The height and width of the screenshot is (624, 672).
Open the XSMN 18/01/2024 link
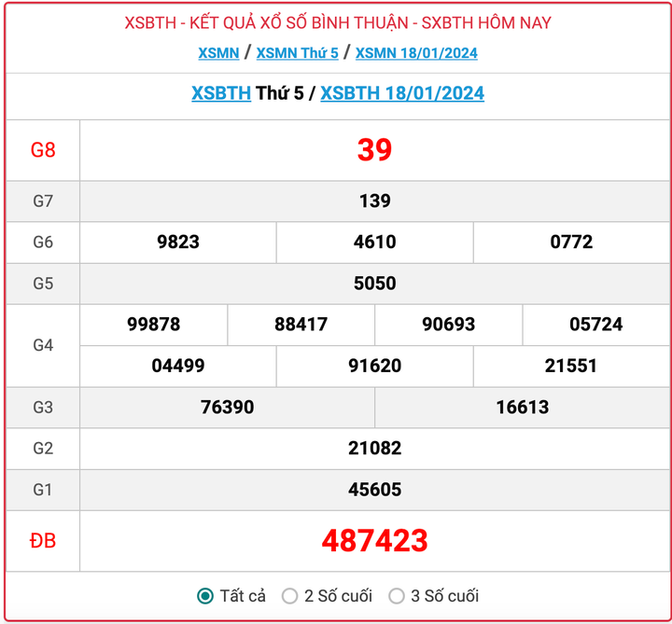click(x=416, y=53)
